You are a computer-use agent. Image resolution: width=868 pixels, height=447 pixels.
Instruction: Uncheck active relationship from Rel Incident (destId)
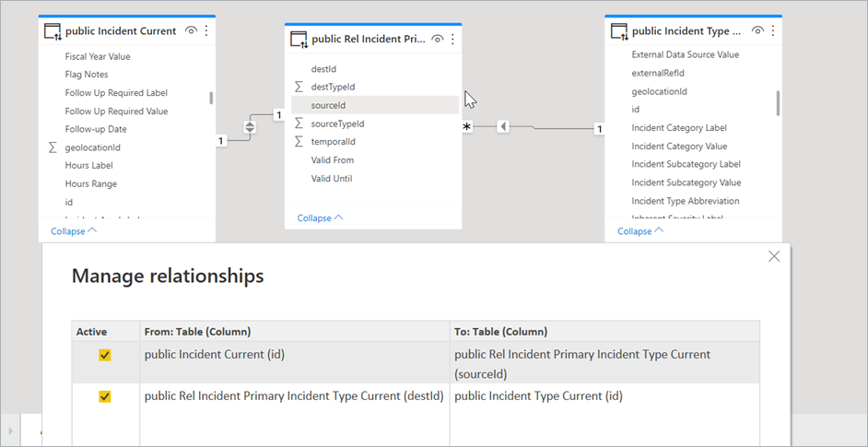105,396
